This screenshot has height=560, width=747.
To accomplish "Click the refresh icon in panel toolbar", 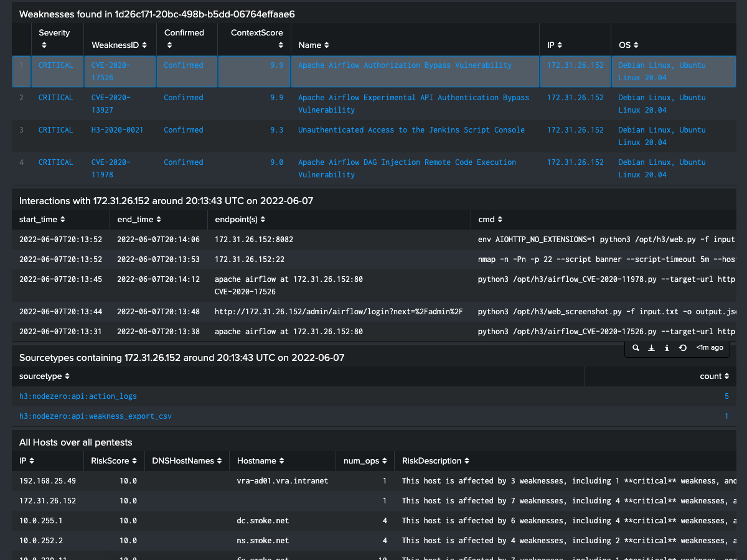I will [682, 348].
